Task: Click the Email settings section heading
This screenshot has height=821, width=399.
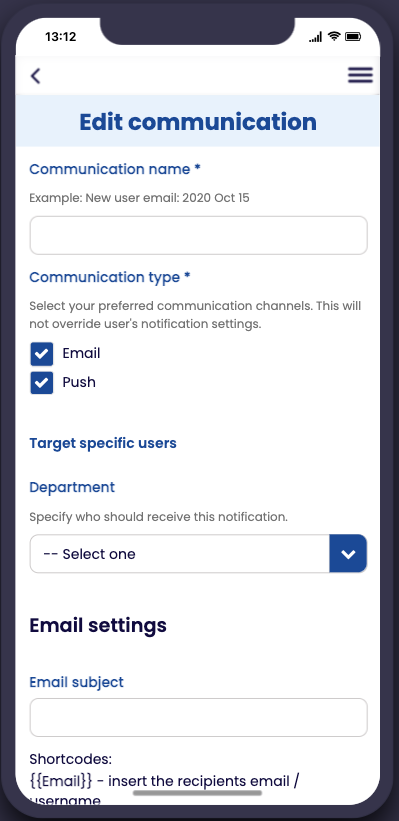Action: [98, 625]
